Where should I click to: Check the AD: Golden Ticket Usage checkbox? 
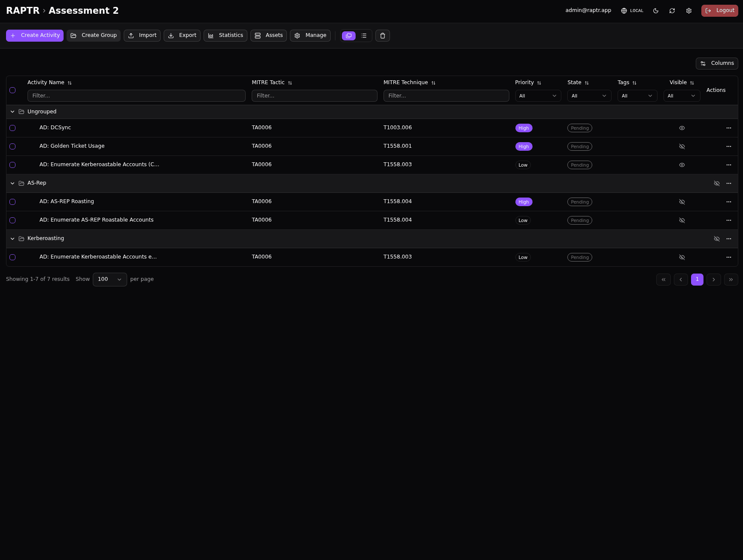click(12, 146)
